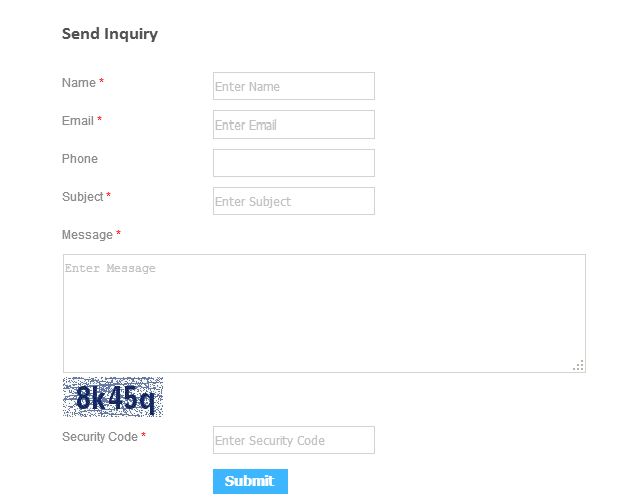
Task: Click the Message field label
Action: 87,235
